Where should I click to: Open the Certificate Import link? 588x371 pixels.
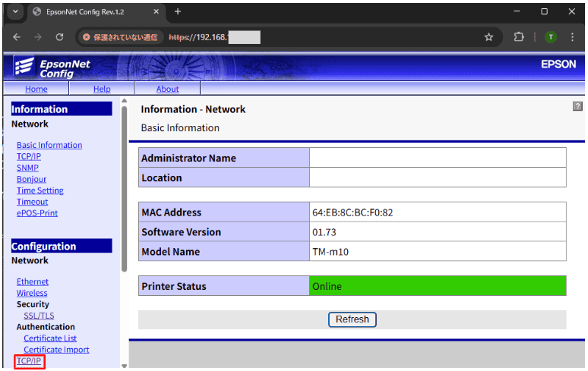click(x=56, y=350)
